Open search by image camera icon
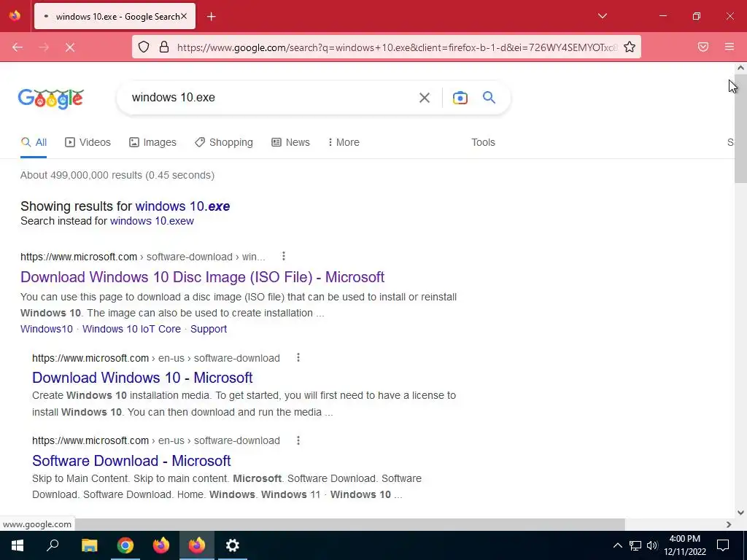The width and height of the screenshot is (747, 560). pos(460,98)
